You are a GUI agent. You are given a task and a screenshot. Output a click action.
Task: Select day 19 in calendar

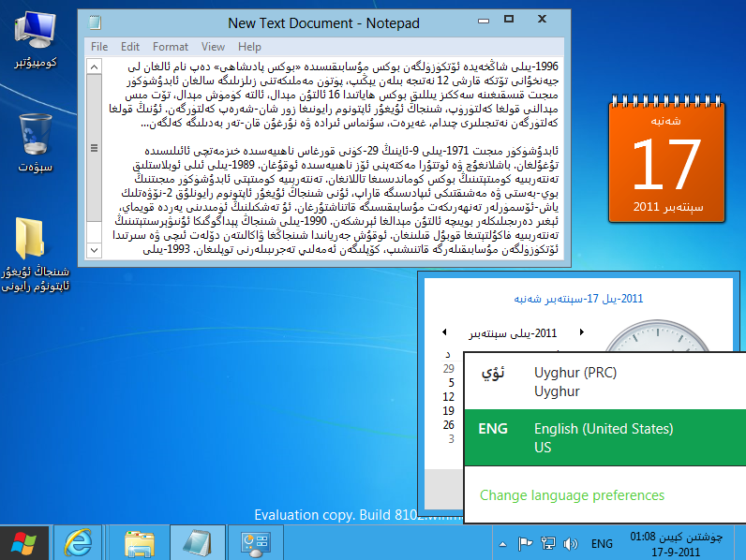tap(448, 411)
